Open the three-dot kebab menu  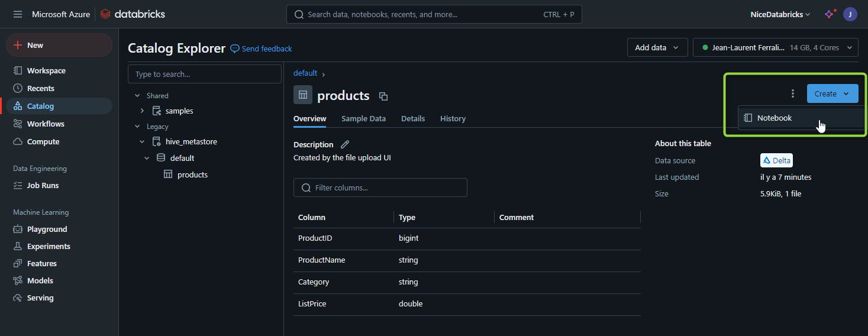coord(793,93)
